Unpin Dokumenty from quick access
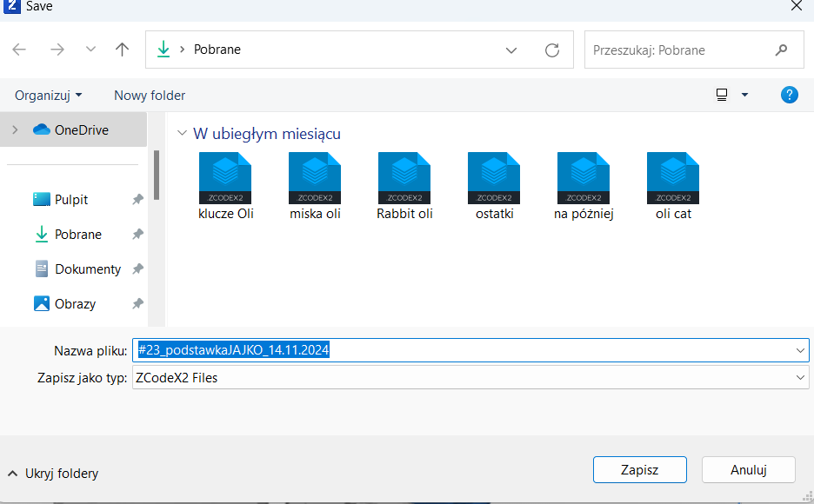814x504 pixels. coord(137,269)
